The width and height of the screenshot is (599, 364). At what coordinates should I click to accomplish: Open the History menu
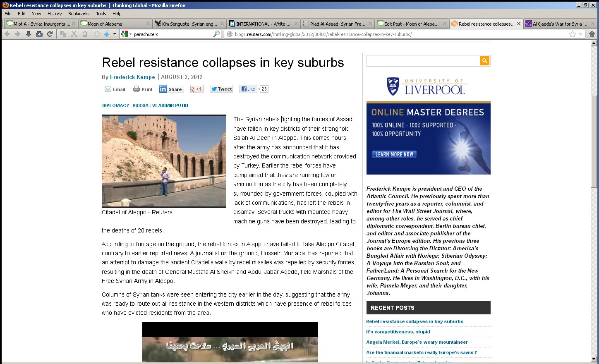click(55, 14)
